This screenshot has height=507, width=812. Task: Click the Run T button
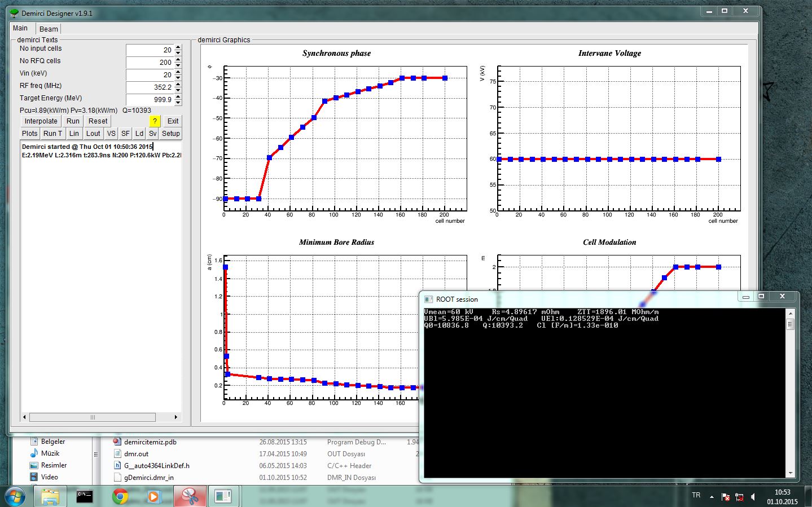52,134
